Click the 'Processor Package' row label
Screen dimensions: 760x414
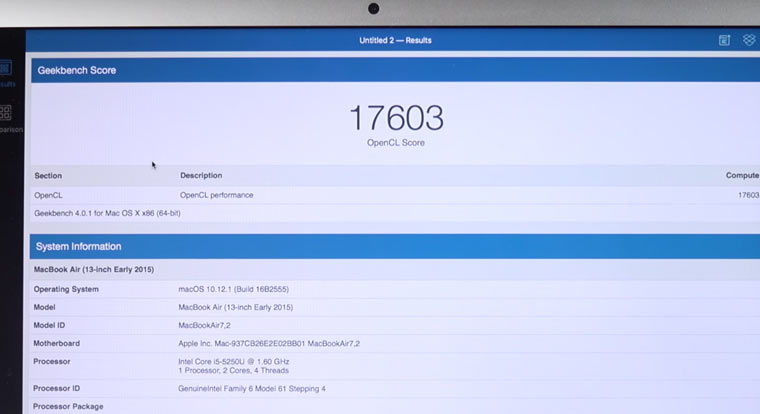68,406
